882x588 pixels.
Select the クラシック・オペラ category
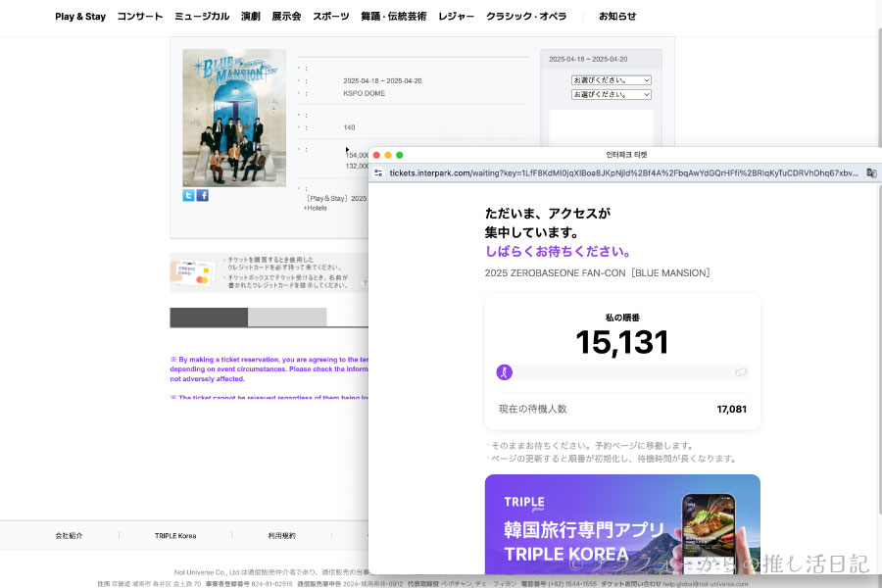[x=526, y=17]
